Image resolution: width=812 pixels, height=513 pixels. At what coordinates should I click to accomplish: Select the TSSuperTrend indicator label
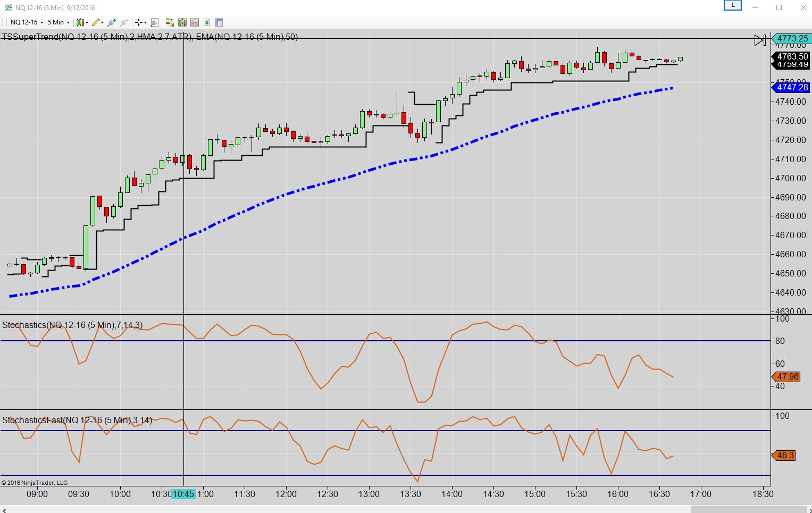(x=97, y=37)
